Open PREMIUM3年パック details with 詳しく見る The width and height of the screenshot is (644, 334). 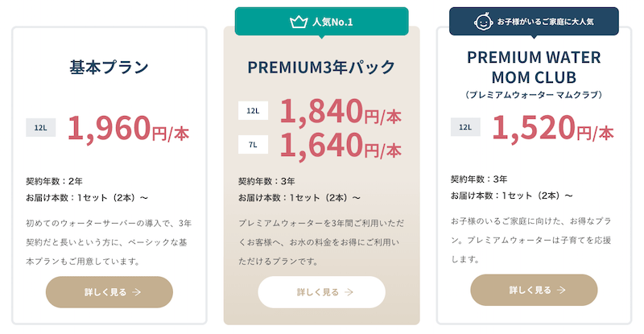[x=321, y=292]
